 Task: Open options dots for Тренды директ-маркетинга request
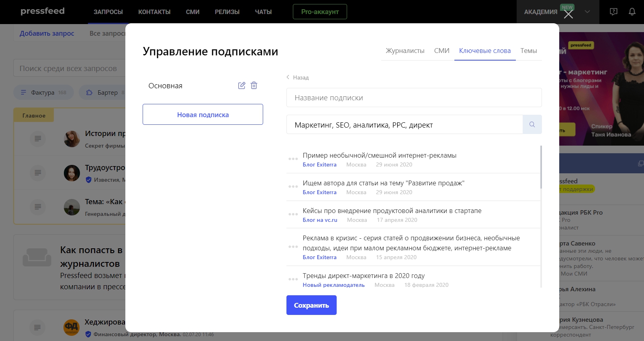tap(293, 279)
